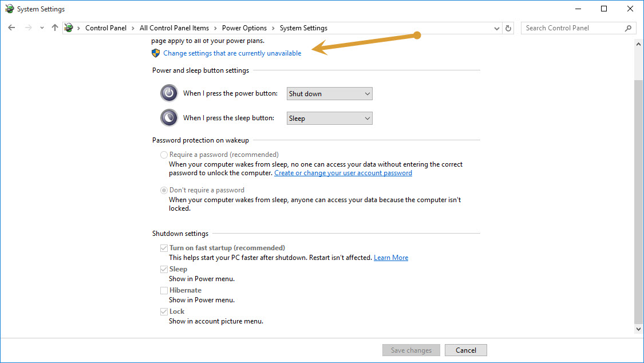
Task: Toggle Turn on fast startup checkbox
Action: coord(164,248)
